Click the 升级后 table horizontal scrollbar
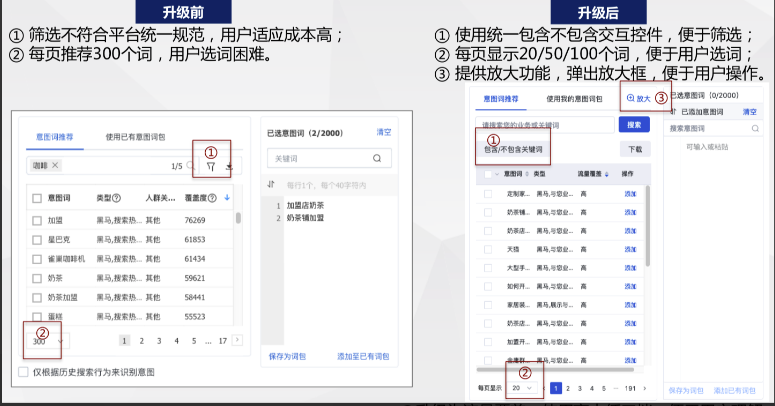775x406 pixels. pos(555,369)
